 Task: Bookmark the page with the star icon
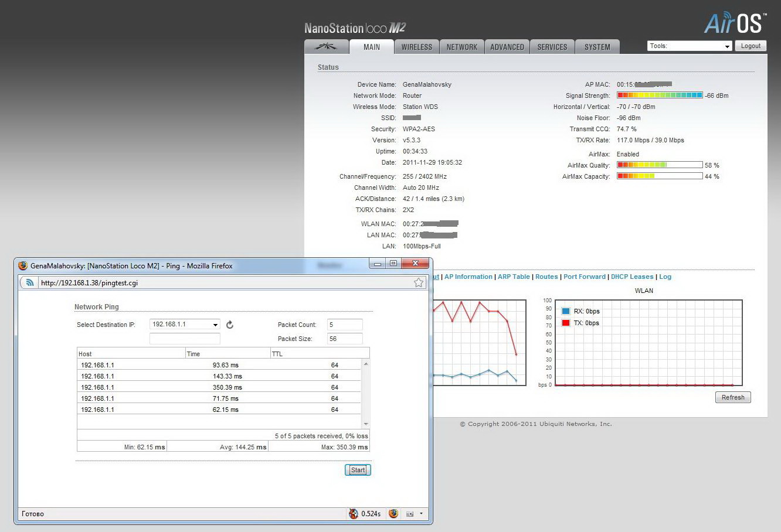coord(419,283)
